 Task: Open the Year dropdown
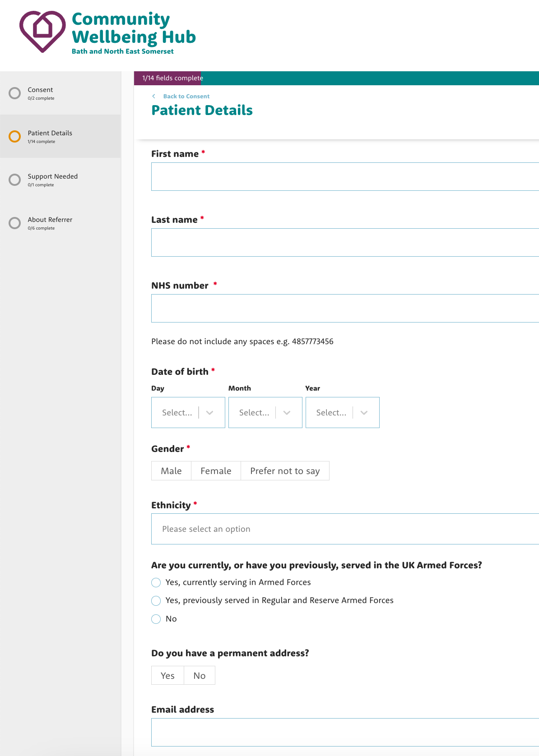(x=342, y=412)
